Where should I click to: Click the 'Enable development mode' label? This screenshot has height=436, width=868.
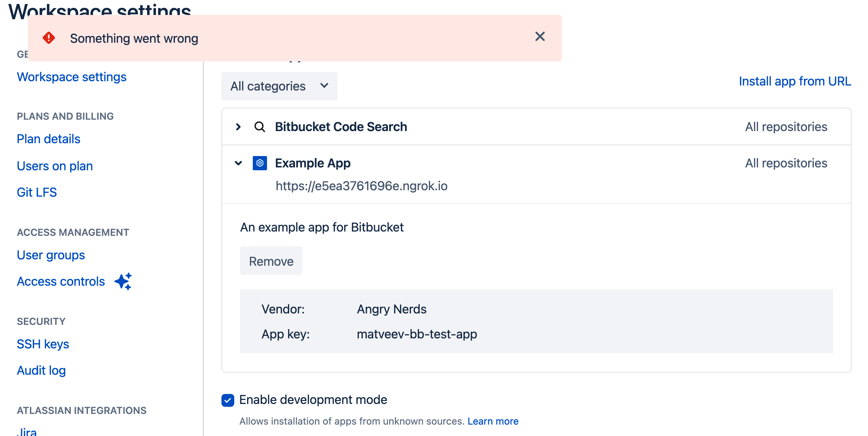(313, 400)
